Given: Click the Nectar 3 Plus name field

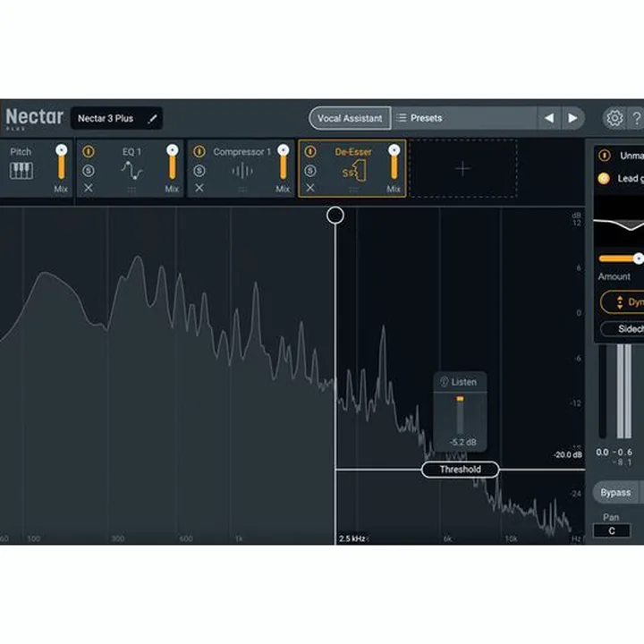Looking at the screenshot, I should [x=116, y=118].
